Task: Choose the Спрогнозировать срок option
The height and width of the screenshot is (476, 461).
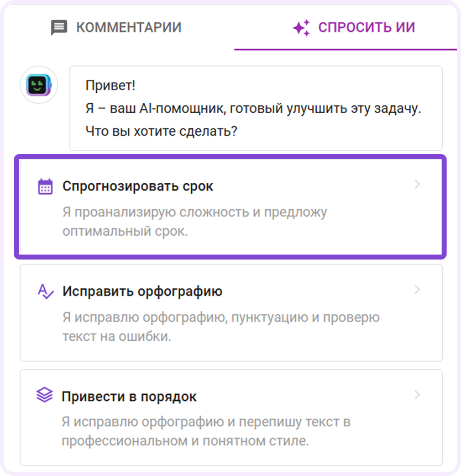Action: tap(138, 187)
